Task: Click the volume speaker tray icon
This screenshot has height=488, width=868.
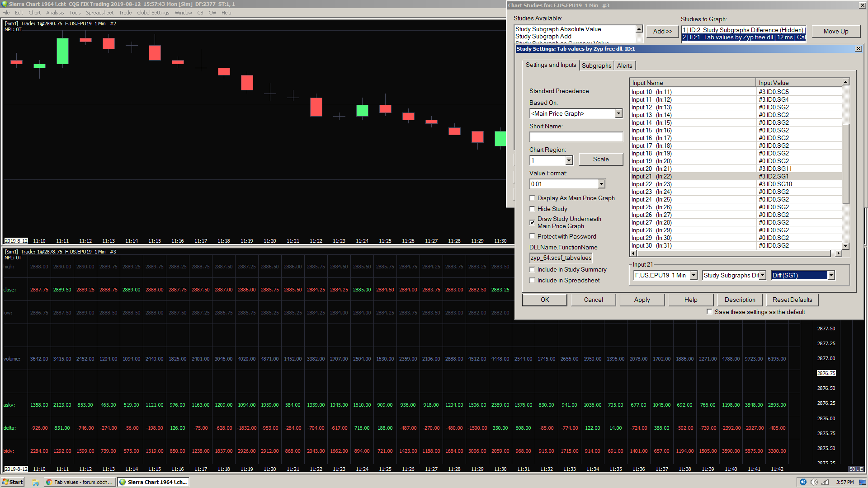Action: 814,482
